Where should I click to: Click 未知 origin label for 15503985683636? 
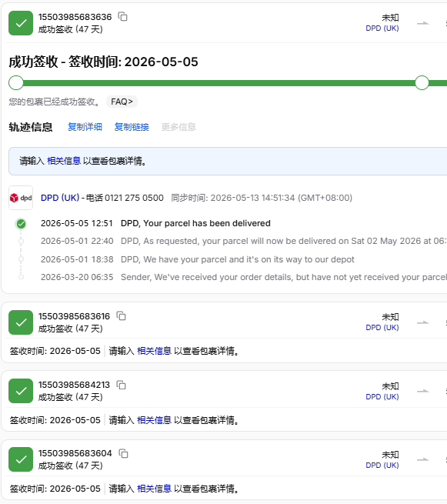tap(390, 18)
